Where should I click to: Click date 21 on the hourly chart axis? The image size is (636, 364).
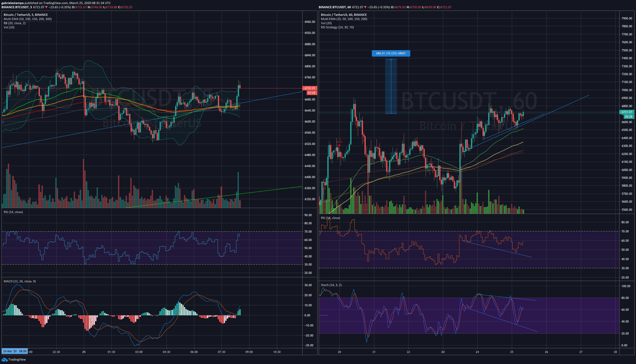[x=374, y=352]
